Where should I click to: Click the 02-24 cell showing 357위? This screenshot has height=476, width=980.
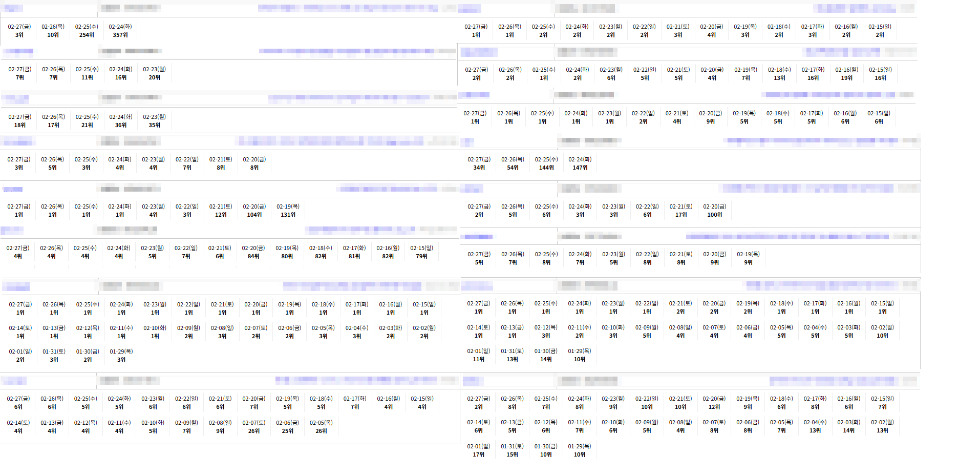click(x=120, y=31)
